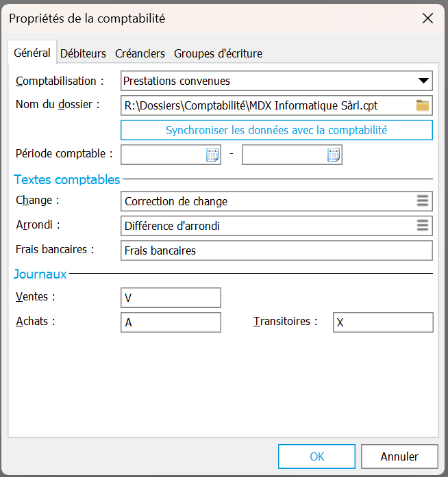This screenshot has height=477, width=448.
Task: Open the start date calendar picker
Action: pyautogui.click(x=212, y=155)
